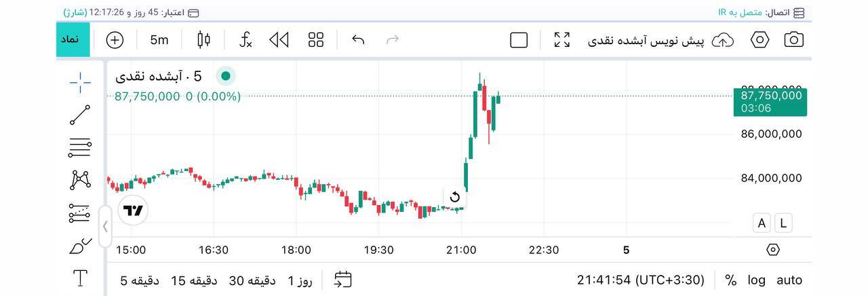Viewport: 868px width, 296px height.
Task: Select the text annotation tool
Action: coord(80,278)
